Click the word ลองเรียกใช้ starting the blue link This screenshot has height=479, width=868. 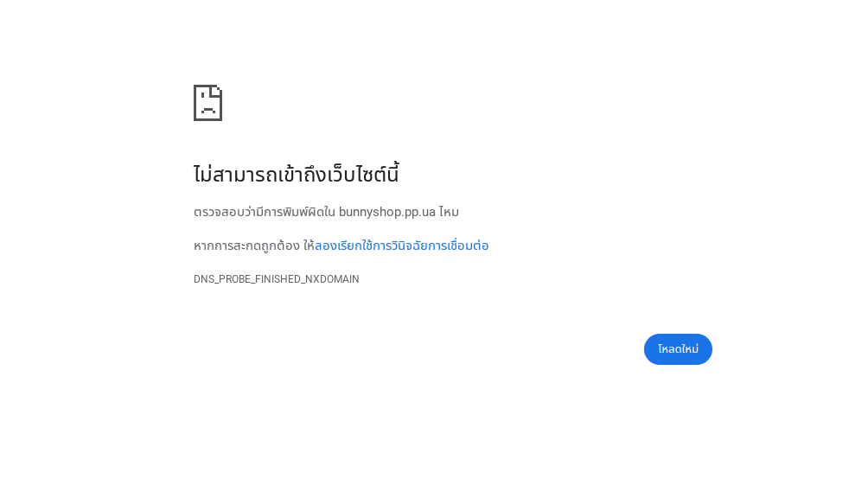pyautogui.click(x=343, y=246)
